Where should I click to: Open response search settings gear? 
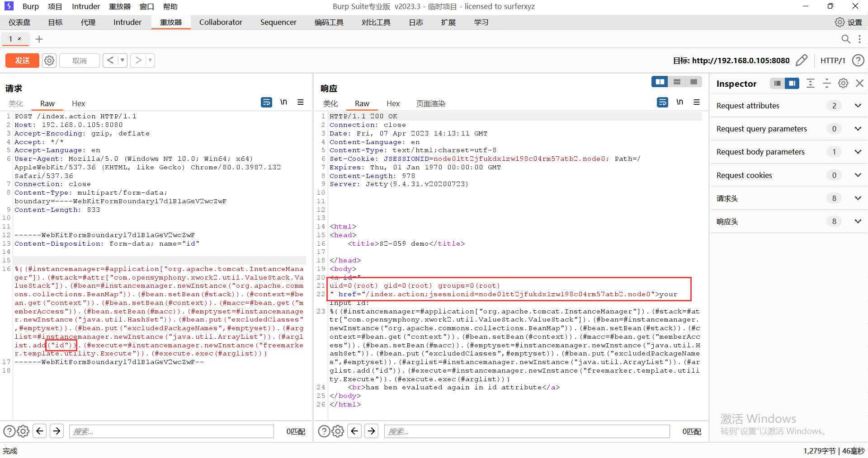tap(338, 431)
